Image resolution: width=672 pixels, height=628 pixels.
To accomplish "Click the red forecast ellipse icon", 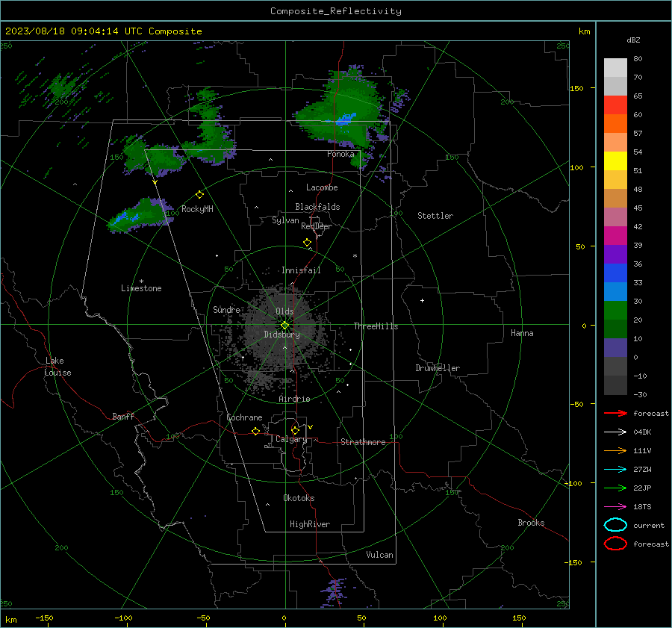I will 615,544.
